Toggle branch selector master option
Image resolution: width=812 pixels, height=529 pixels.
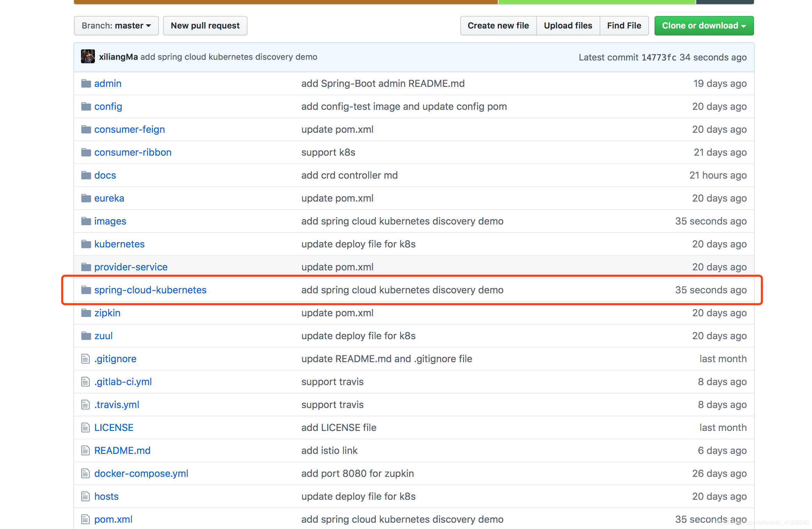pos(116,25)
